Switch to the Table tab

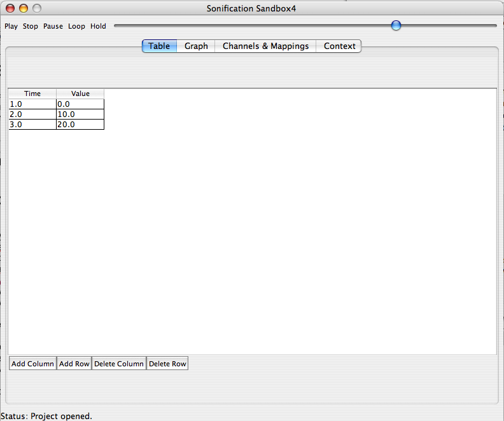pos(159,46)
